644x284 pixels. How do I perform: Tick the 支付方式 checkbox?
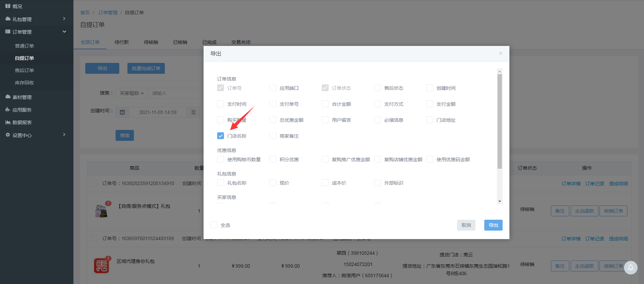tap(378, 104)
